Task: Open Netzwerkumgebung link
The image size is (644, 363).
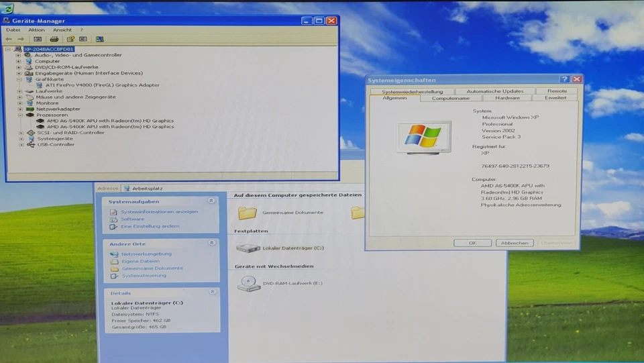Action: 146,254
